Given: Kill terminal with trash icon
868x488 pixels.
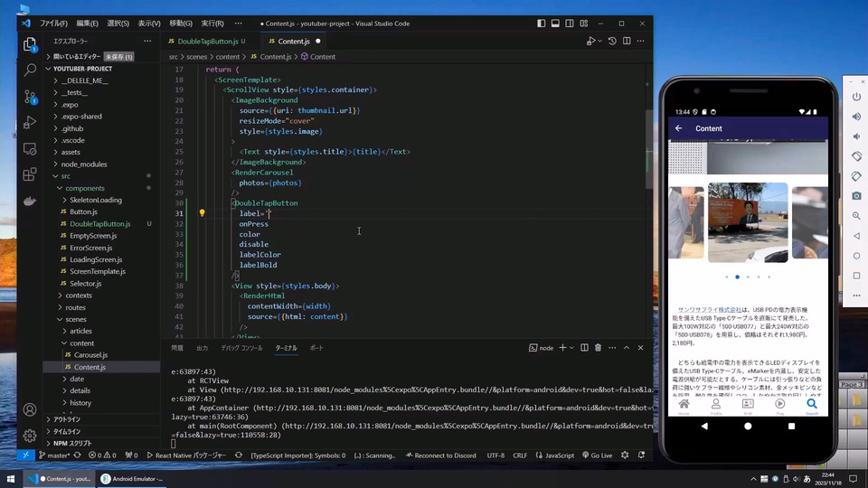Looking at the screenshot, I should point(598,347).
